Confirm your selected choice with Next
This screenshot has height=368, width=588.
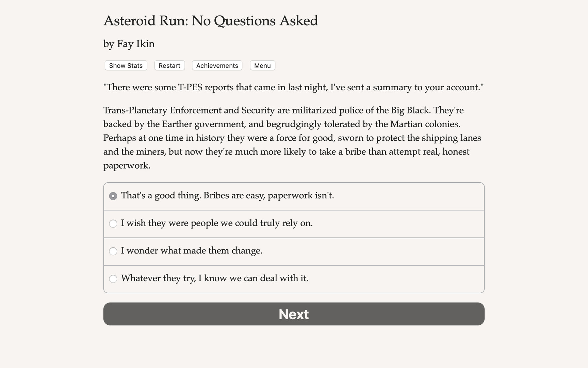294,314
